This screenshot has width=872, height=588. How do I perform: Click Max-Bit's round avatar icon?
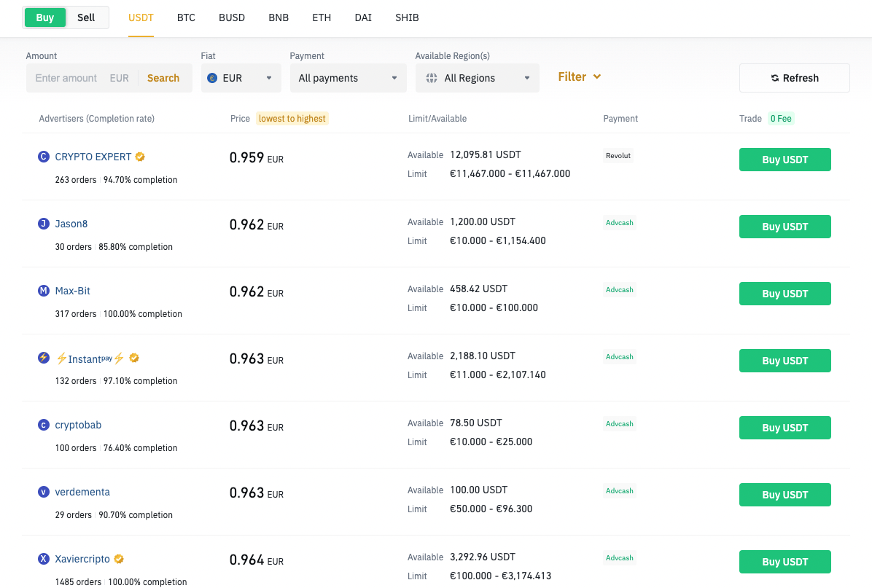point(44,291)
